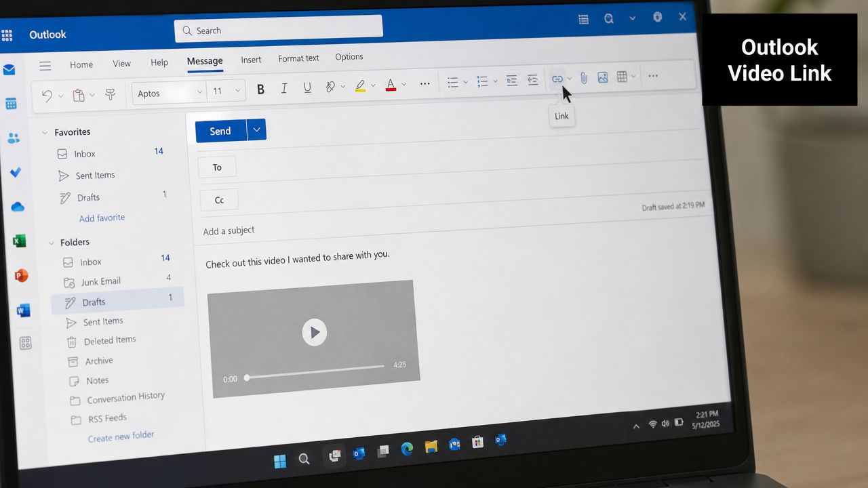Collapse the Favorites section

(45, 133)
